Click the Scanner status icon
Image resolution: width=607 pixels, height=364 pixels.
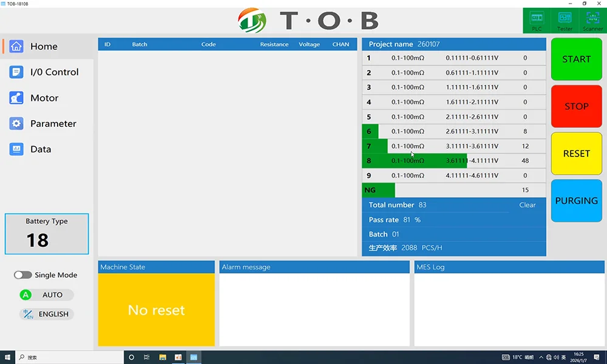click(x=592, y=18)
